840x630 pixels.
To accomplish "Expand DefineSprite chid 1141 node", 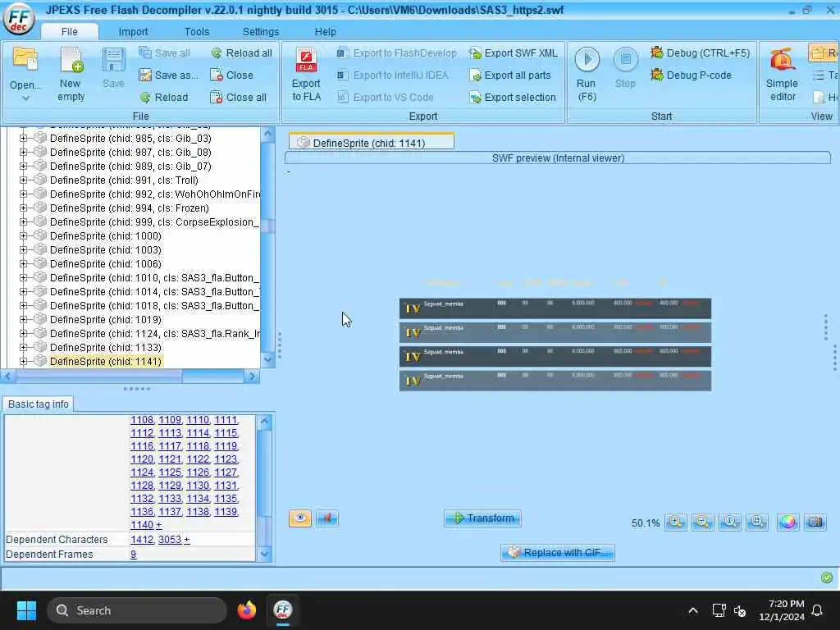I will pos(23,361).
